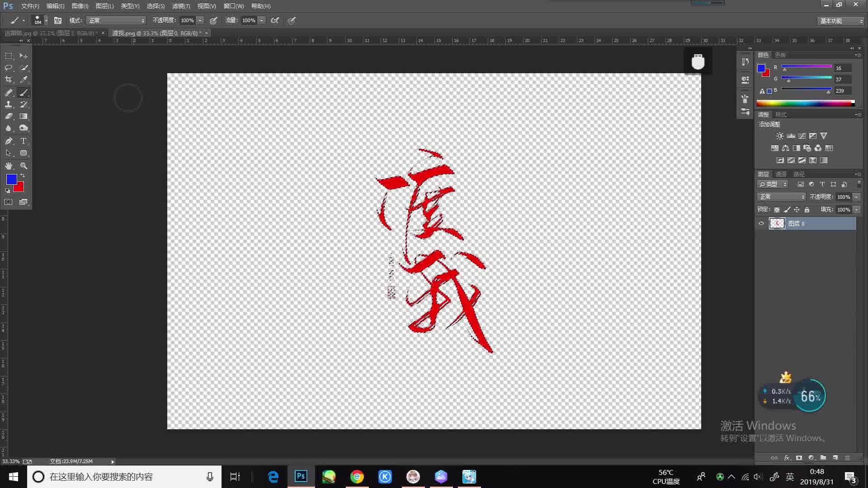Input brush opacity percentage field

pyautogui.click(x=187, y=20)
